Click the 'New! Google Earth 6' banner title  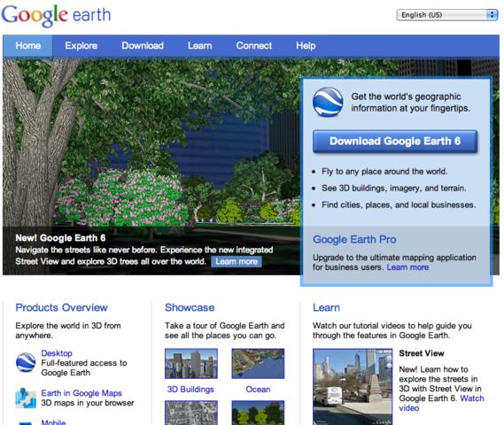(x=60, y=237)
